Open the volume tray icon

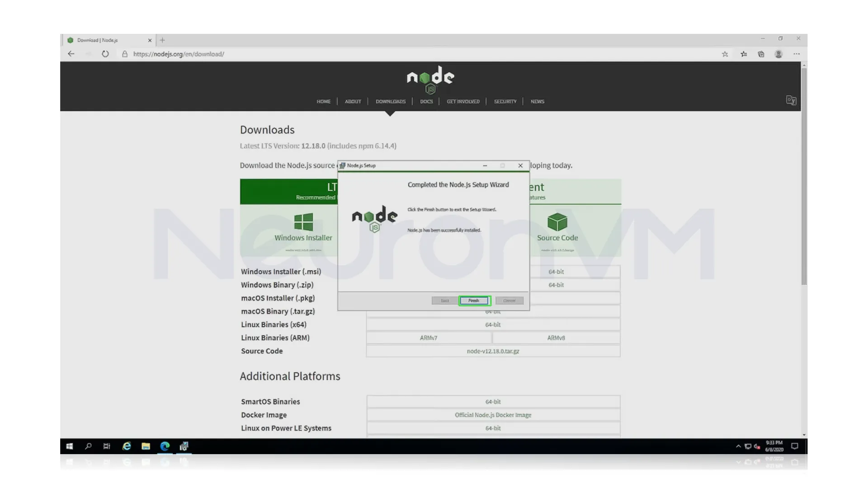click(x=757, y=446)
